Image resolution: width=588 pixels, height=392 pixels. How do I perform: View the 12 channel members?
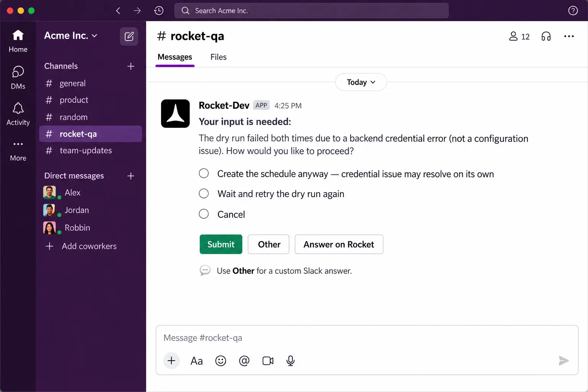point(519,36)
